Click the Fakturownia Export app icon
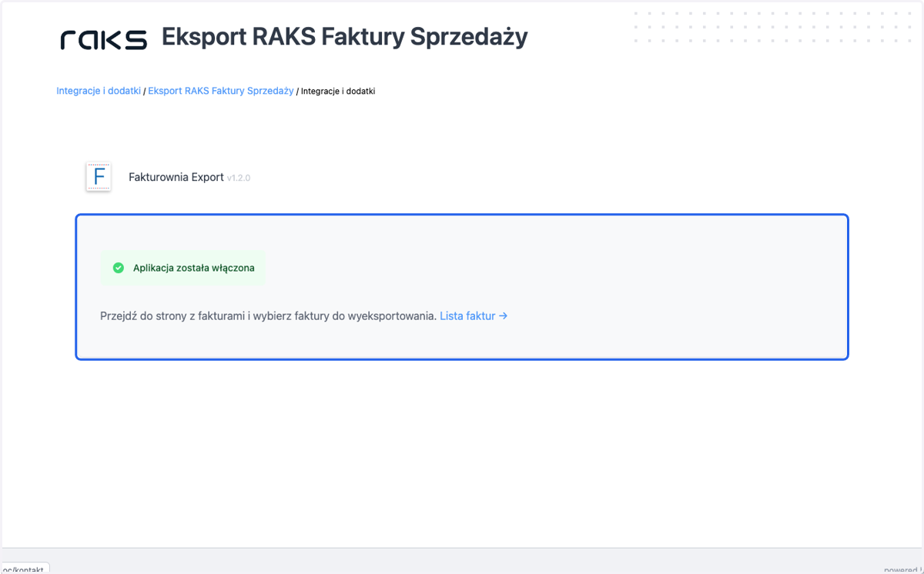 click(x=99, y=177)
